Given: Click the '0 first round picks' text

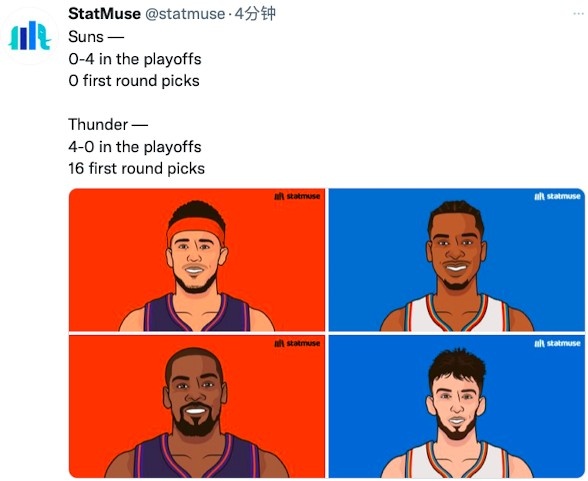Looking at the screenshot, I should click(134, 81).
